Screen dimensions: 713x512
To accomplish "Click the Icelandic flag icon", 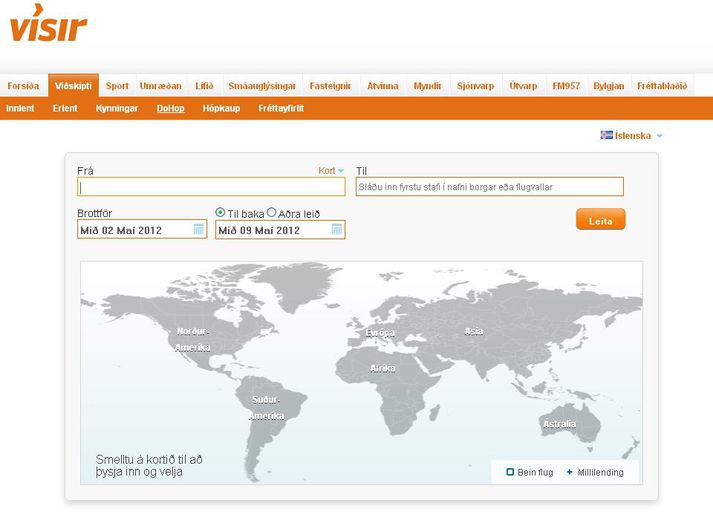I will pyautogui.click(x=607, y=135).
